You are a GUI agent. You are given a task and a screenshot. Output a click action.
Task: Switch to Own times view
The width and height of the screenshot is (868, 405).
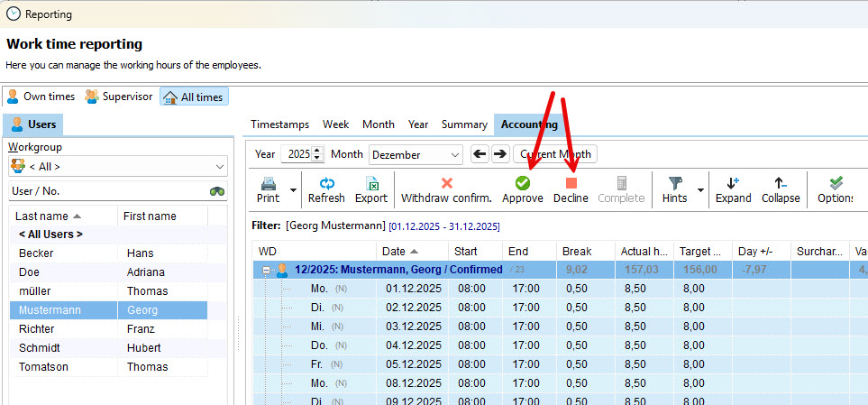[x=40, y=97]
